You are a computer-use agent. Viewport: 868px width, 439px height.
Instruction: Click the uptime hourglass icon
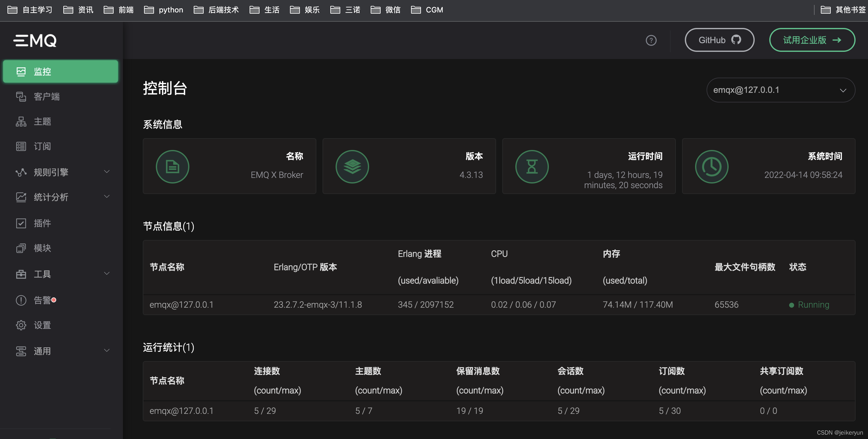(532, 166)
